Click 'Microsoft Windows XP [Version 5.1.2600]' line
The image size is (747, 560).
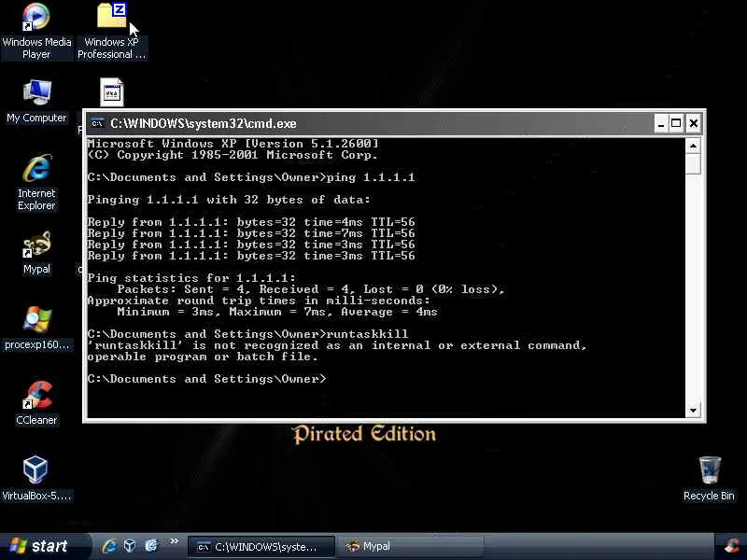pyautogui.click(x=233, y=144)
